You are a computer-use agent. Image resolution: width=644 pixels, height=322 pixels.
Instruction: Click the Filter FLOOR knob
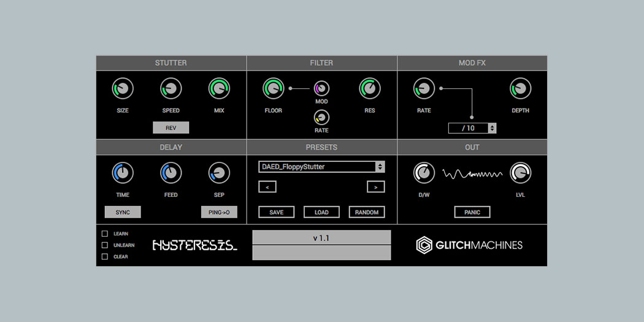274,89
